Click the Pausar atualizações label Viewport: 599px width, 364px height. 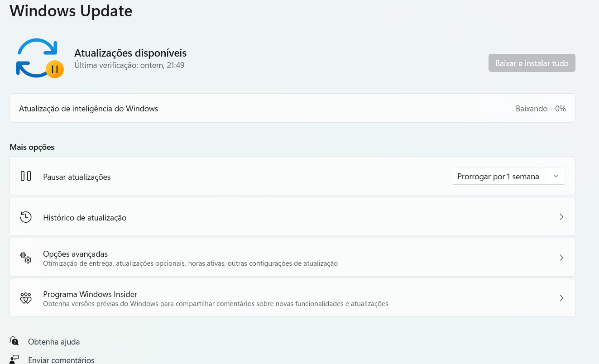point(77,177)
